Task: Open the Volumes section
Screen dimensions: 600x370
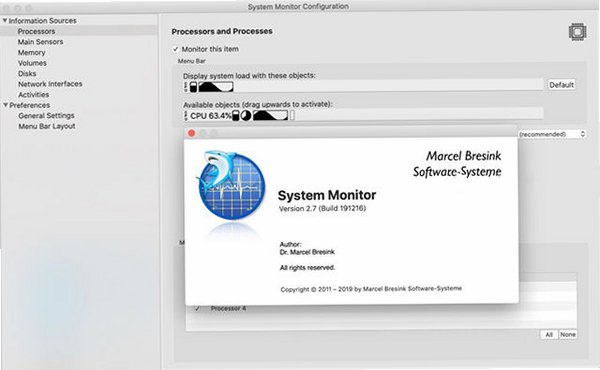Action: coord(32,63)
